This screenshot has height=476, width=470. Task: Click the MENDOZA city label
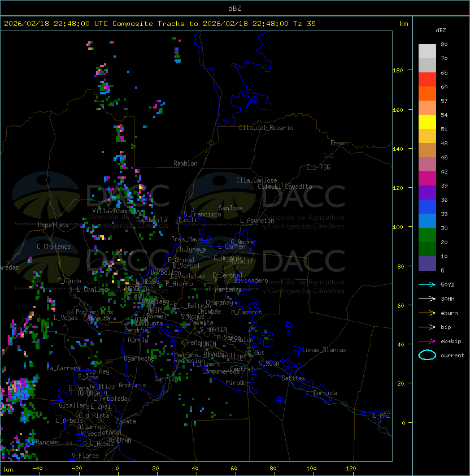tap(137, 288)
